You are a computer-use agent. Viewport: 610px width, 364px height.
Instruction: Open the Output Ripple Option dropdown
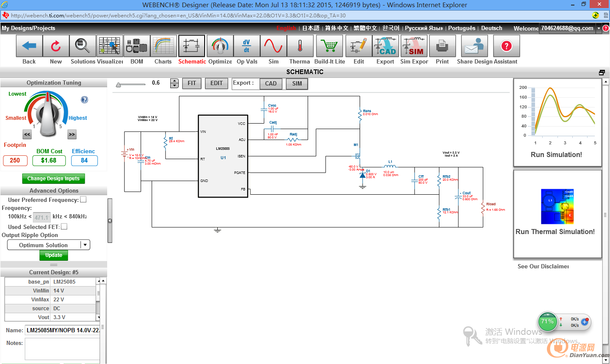(x=49, y=245)
